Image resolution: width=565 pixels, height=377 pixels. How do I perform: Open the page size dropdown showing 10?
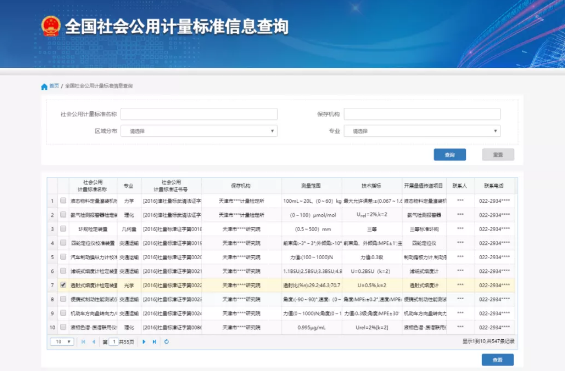click(x=62, y=342)
